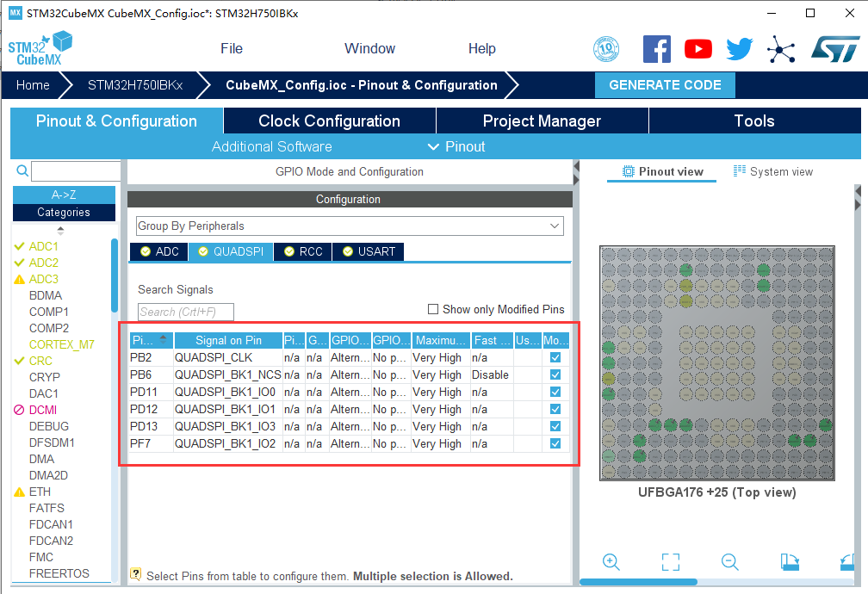Click the Twitter bird icon
This screenshot has width=868, height=594.
point(739,49)
